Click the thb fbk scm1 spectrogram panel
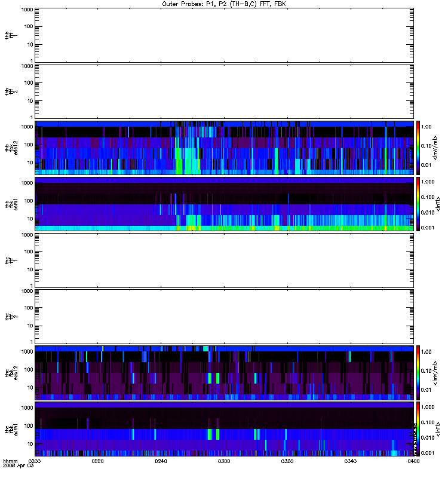The width and height of the screenshot is (448, 478). point(224,204)
